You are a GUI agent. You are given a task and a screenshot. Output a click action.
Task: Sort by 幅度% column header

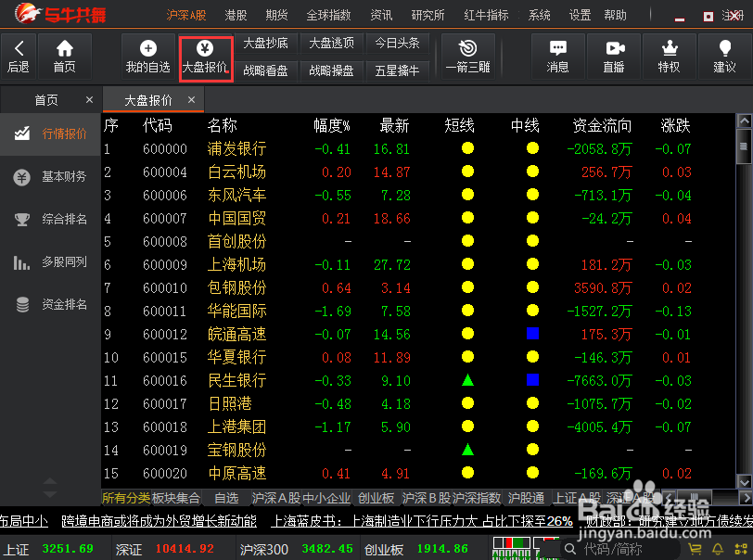coord(331,126)
